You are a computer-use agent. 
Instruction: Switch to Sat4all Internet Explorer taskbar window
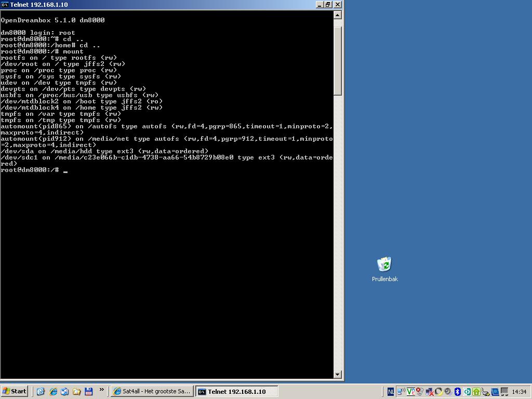[152, 391]
